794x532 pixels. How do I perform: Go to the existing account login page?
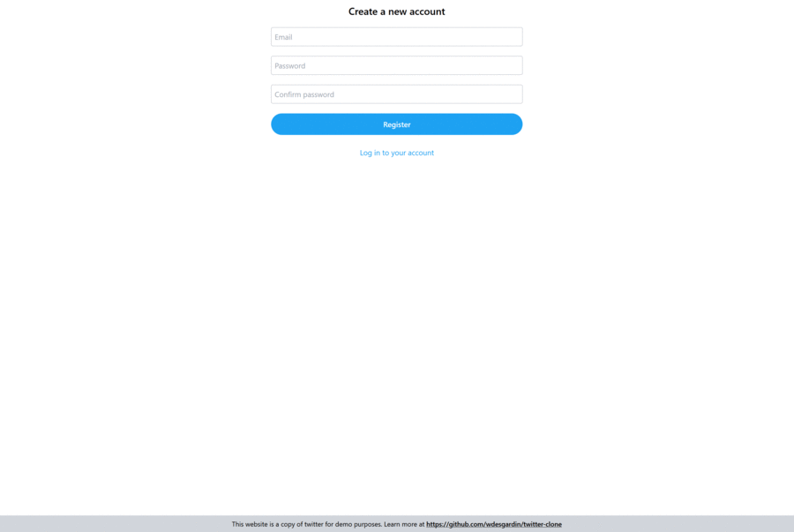(396, 153)
